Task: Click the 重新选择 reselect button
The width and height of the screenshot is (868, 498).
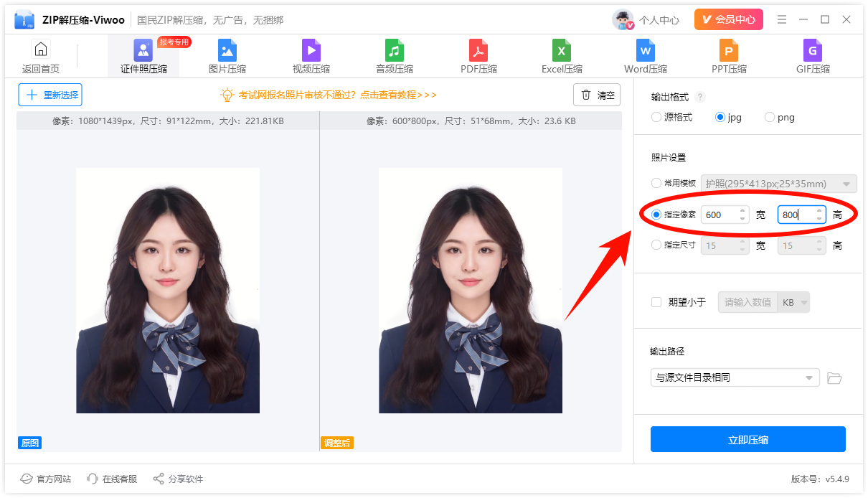Action: tap(50, 95)
